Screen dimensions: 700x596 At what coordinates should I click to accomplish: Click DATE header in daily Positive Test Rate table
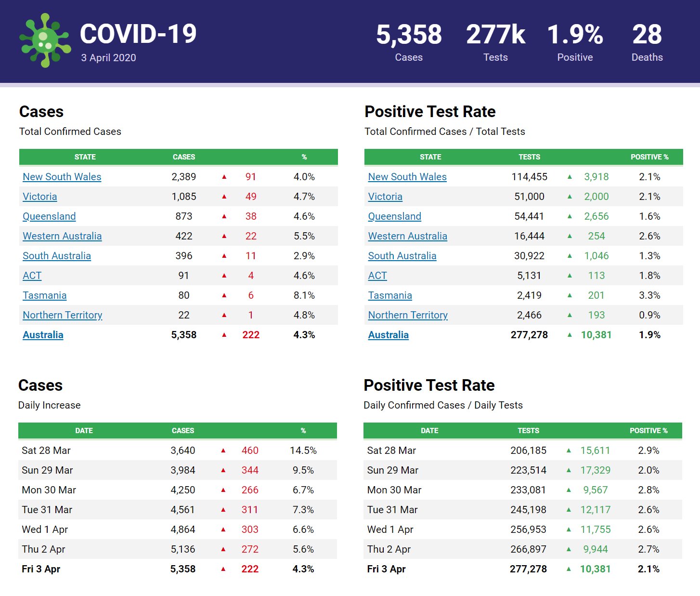(430, 431)
